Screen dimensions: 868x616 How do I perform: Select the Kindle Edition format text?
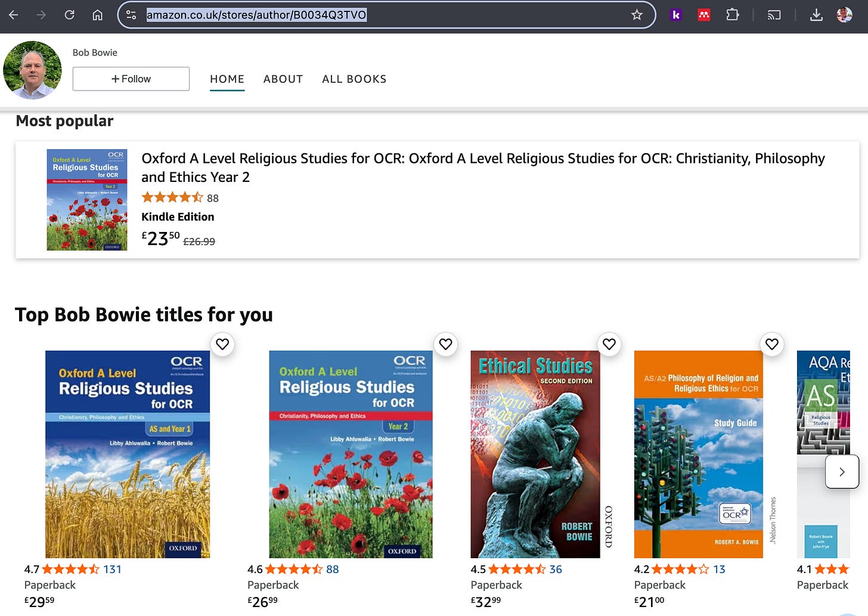[x=178, y=216]
